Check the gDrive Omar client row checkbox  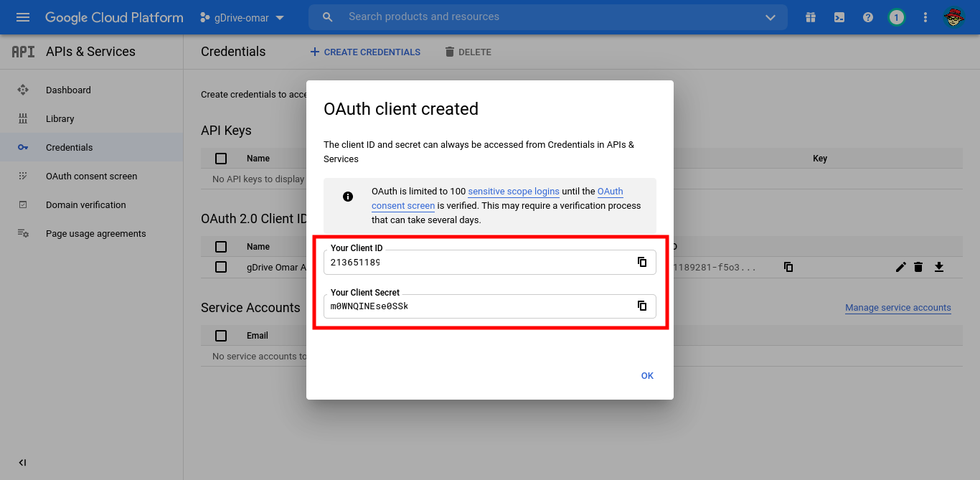point(220,266)
